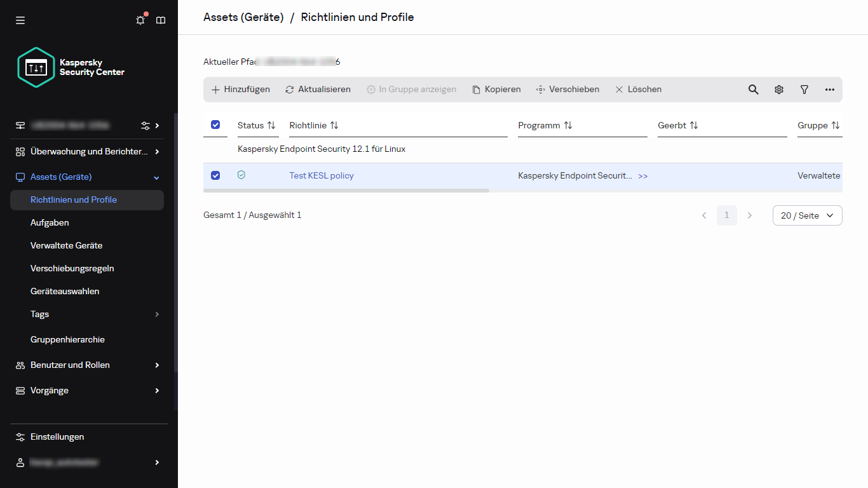Open the filter funnel icon
Viewport: 868px width, 488px height.
pyautogui.click(x=804, y=90)
